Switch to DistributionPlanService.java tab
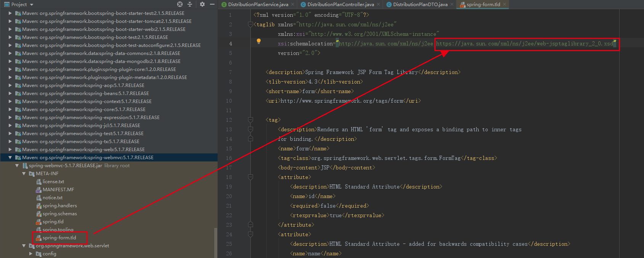Screen dimensions: 644x258 click(x=258, y=5)
